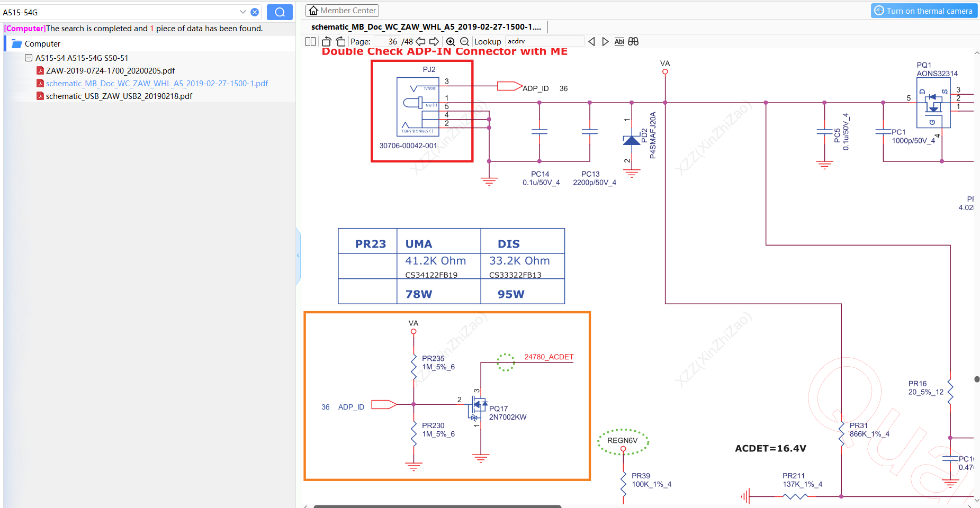Viewport: 980px width, 508px height.
Task: Open the search history dropdown arrow
Action: click(242, 12)
